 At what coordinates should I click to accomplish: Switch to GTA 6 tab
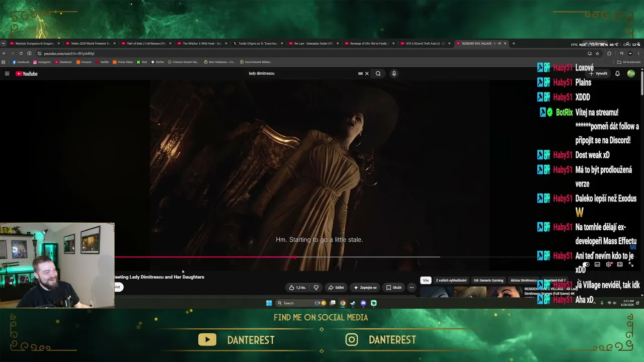[x=425, y=43]
